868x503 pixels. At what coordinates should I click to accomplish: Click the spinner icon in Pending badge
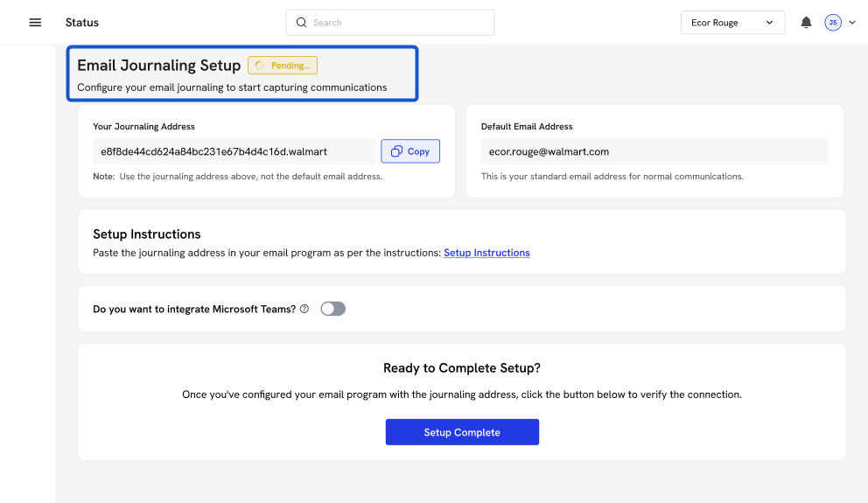(260, 66)
